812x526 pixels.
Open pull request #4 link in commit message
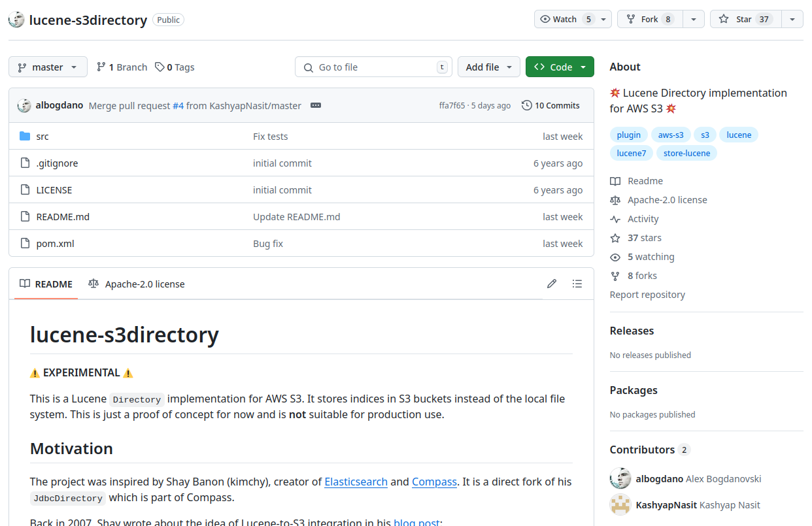pyautogui.click(x=178, y=105)
